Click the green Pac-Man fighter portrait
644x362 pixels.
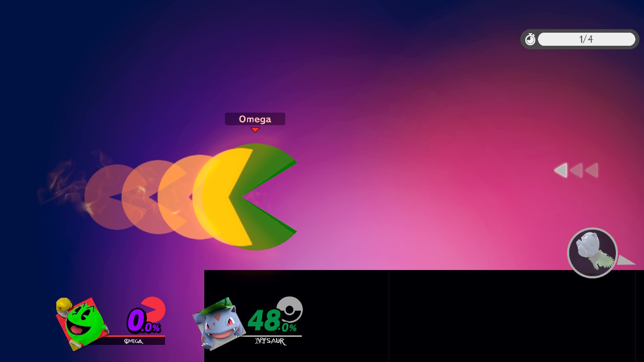coord(82,323)
